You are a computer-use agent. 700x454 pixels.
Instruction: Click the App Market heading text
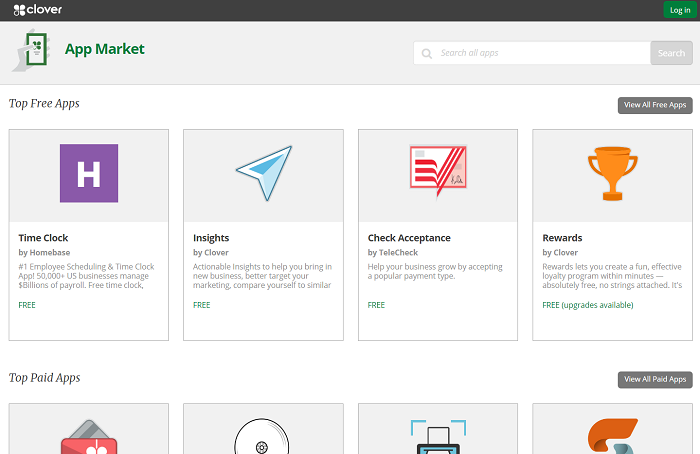pyautogui.click(x=104, y=49)
